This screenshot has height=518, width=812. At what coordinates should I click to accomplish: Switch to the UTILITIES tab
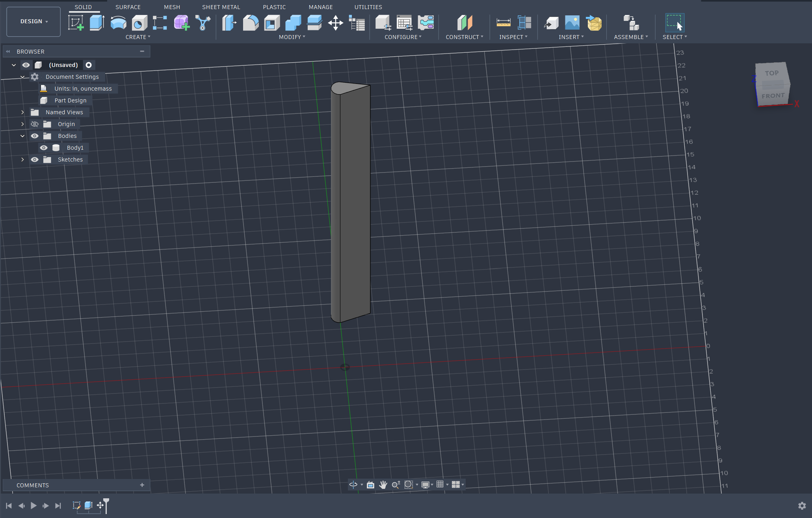pos(368,7)
